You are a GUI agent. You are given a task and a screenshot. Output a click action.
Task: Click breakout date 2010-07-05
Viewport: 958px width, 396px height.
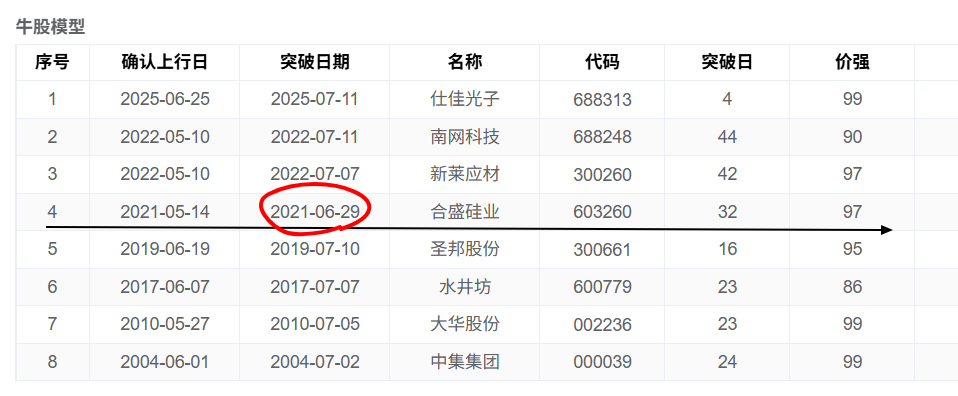[x=315, y=324]
